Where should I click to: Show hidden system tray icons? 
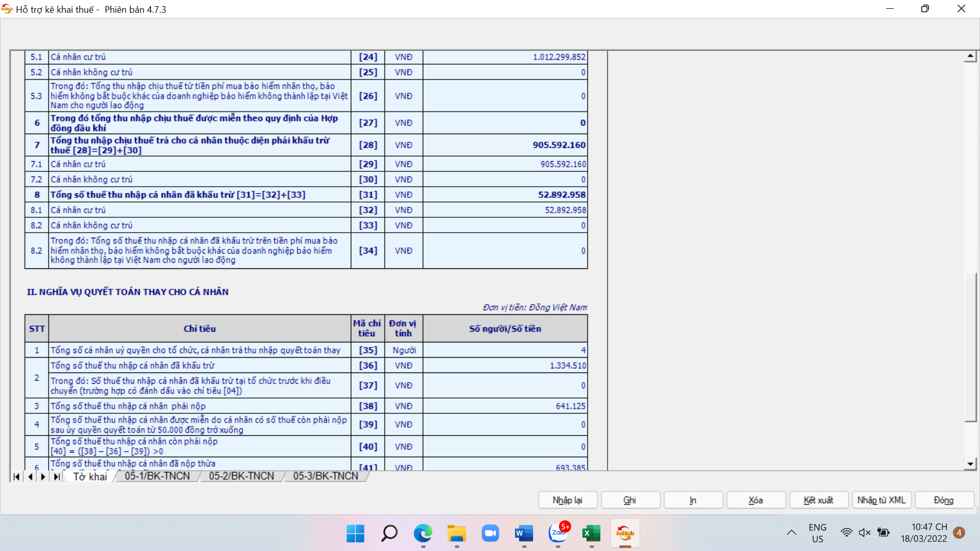coord(792,533)
